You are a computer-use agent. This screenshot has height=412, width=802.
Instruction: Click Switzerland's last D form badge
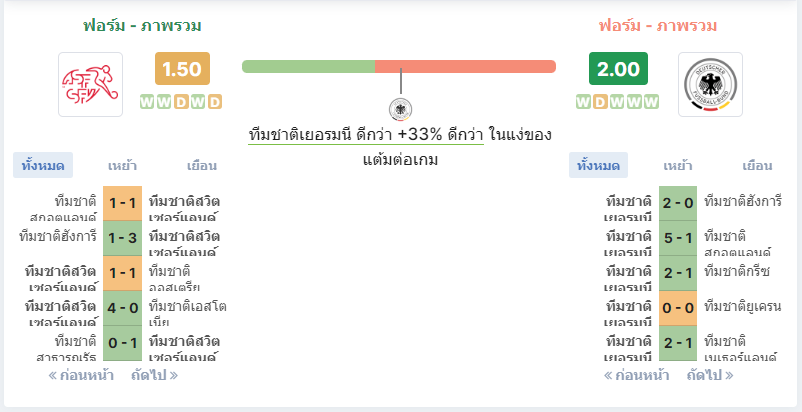[x=215, y=102]
